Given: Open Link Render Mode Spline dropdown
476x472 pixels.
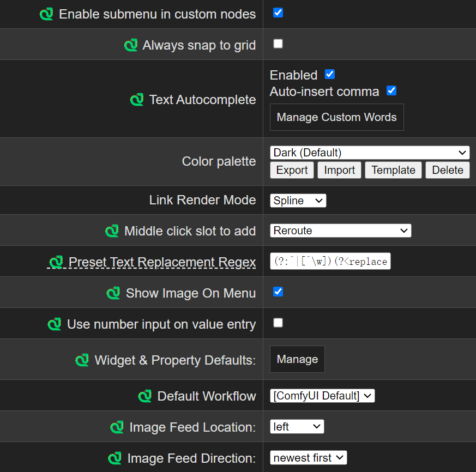Looking at the screenshot, I should point(298,201).
